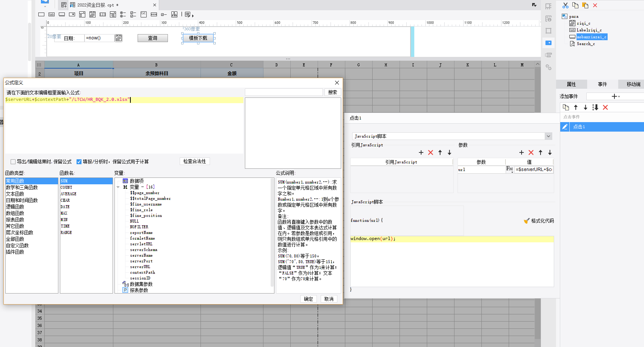Image resolution: width=644 pixels, height=347 pixels.
Task: Select the 模板下载 button widget
Action: tap(198, 38)
